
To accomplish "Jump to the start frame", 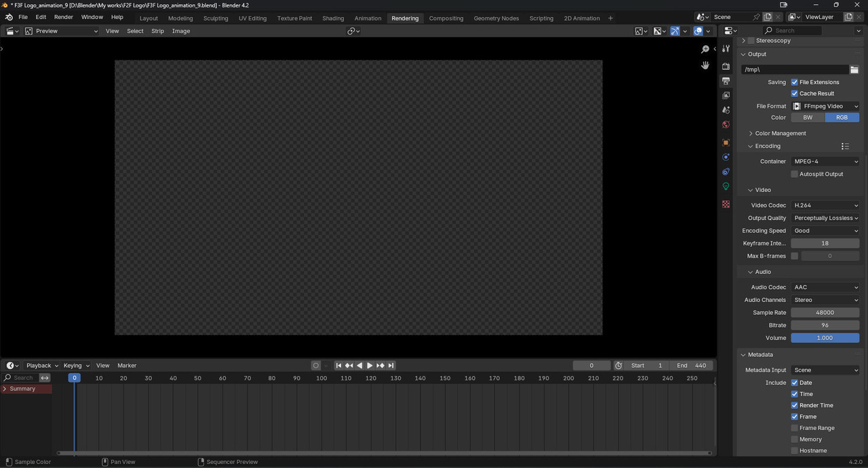I will (339, 366).
